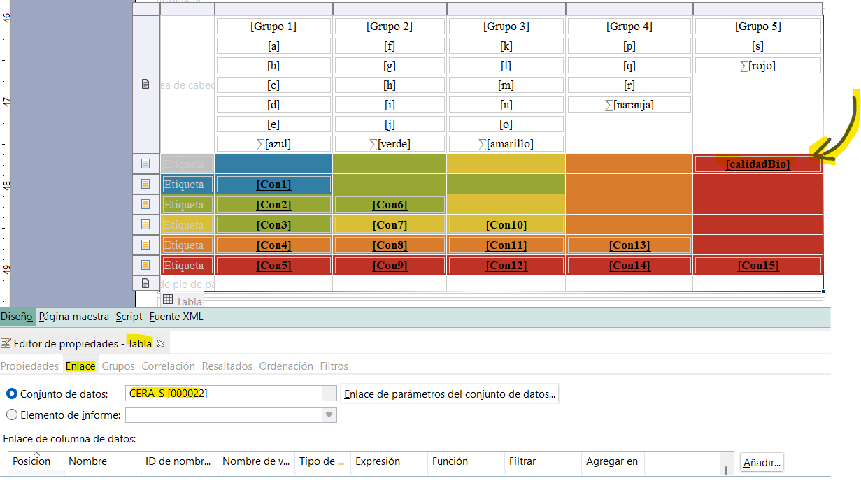This screenshot has width=861, height=504.
Task: Click the data binding table scrollbar
Action: pos(727,470)
